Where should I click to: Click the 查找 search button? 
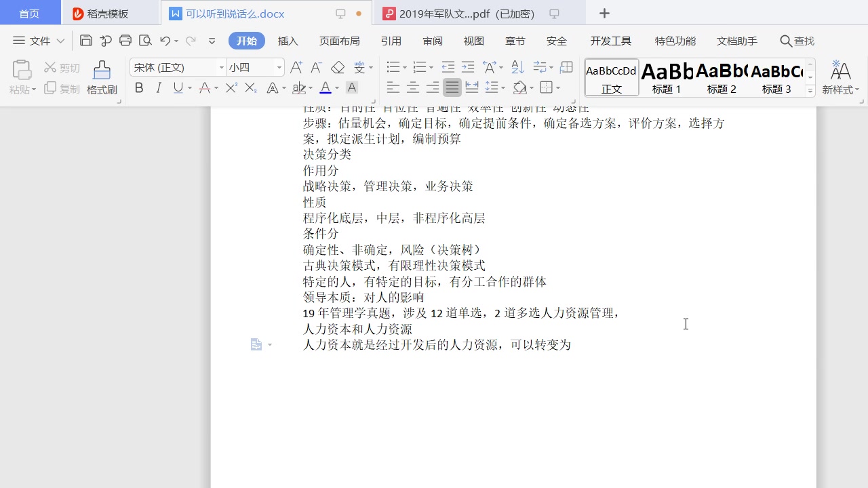(x=797, y=41)
